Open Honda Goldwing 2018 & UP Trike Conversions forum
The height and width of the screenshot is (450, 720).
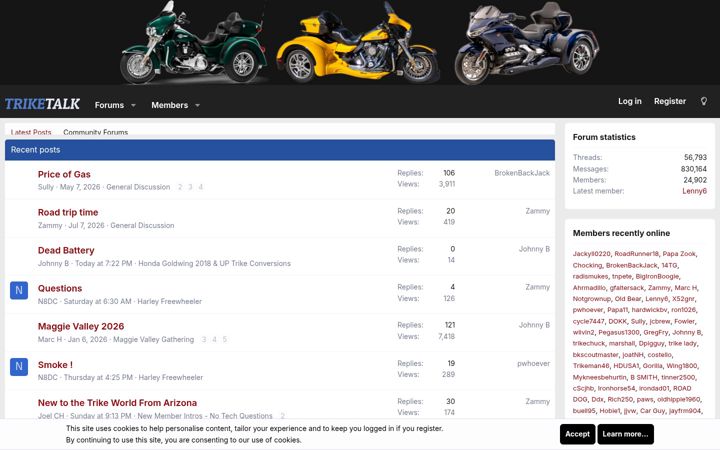pyautogui.click(x=214, y=263)
